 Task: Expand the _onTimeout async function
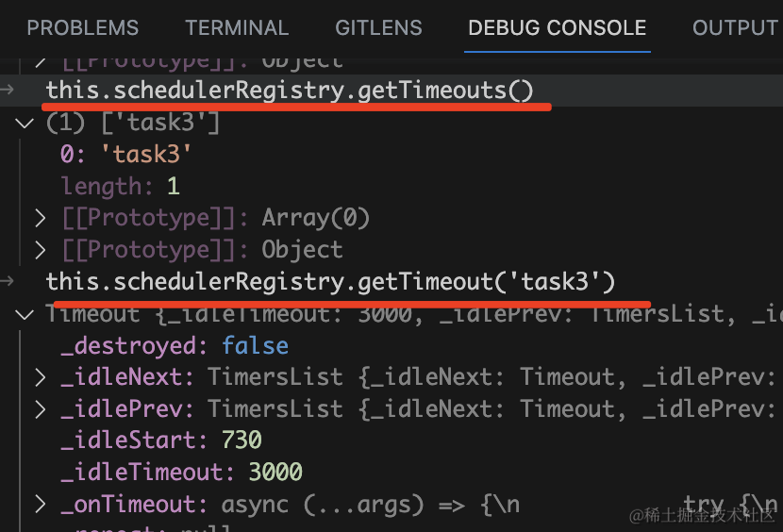[41, 504]
